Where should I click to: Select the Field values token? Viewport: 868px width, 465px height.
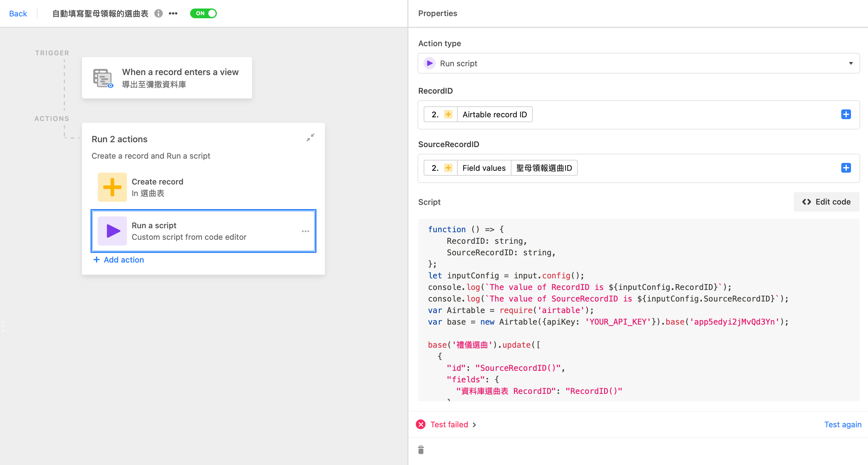[484, 168]
